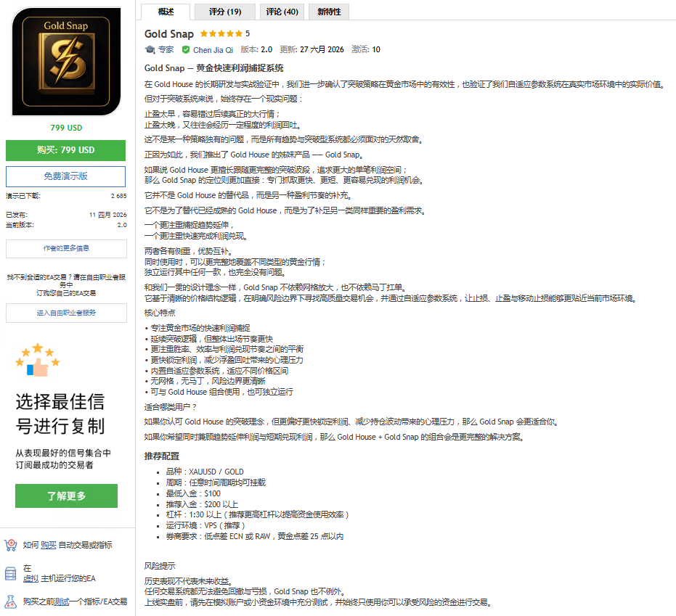Open the 评论 (40) comments tab

pos(282,12)
